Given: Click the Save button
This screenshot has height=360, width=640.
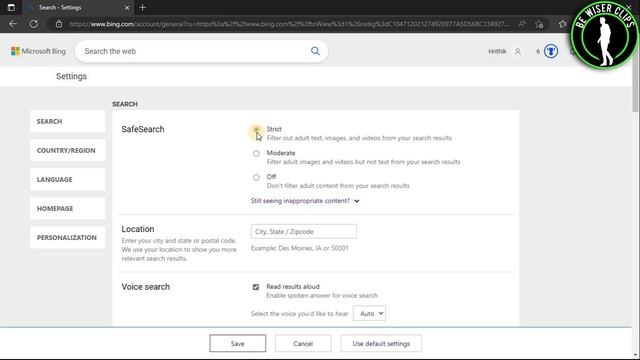Looking at the screenshot, I should 238,344.
